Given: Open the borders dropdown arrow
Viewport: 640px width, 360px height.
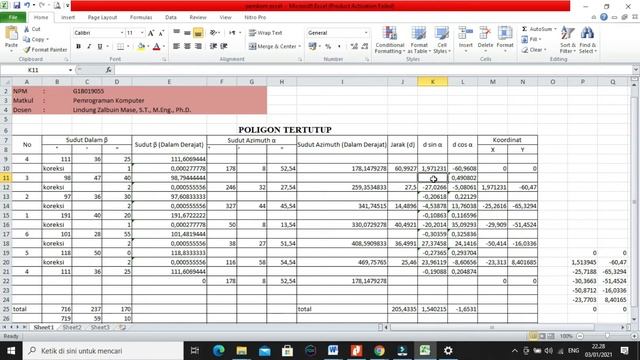Looking at the screenshot, I should 128,47.
